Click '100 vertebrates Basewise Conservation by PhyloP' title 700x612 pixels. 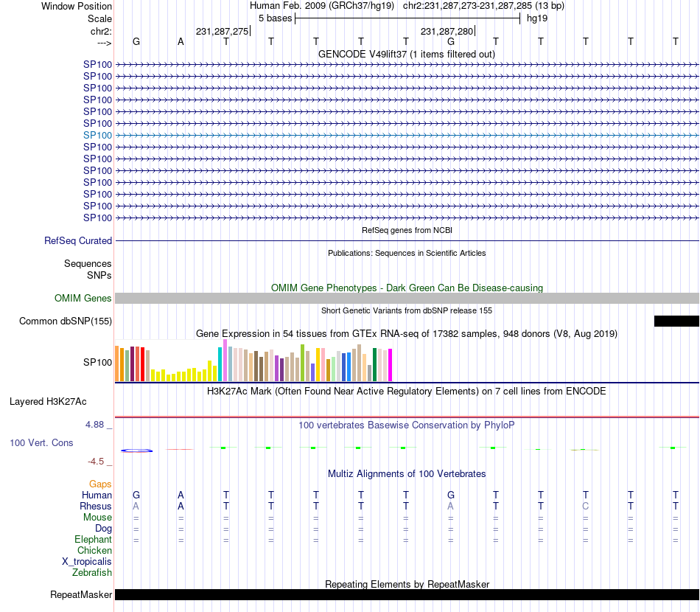(406, 425)
